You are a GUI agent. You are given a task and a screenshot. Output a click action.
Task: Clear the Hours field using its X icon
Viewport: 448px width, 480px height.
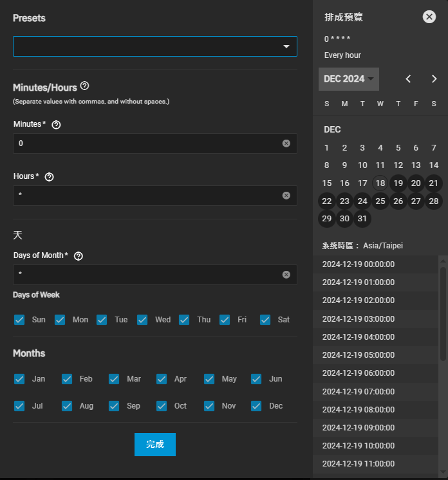tap(286, 196)
